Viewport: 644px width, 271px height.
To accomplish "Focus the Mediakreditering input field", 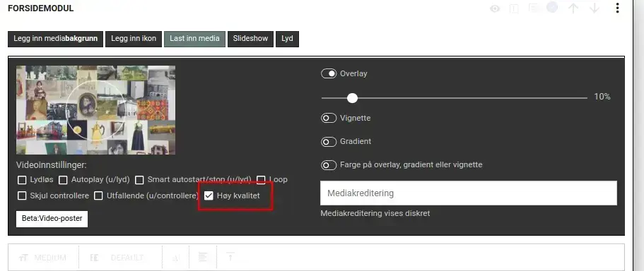I will click(x=469, y=193).
